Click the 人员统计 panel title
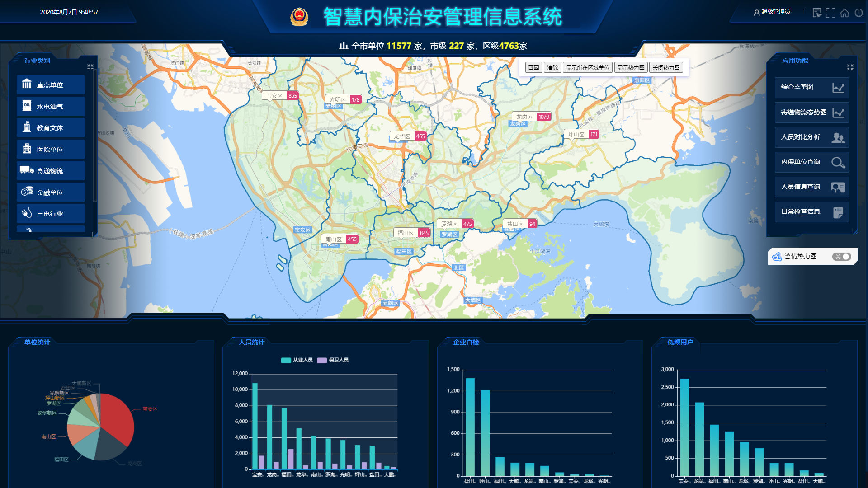 [251, 342]
